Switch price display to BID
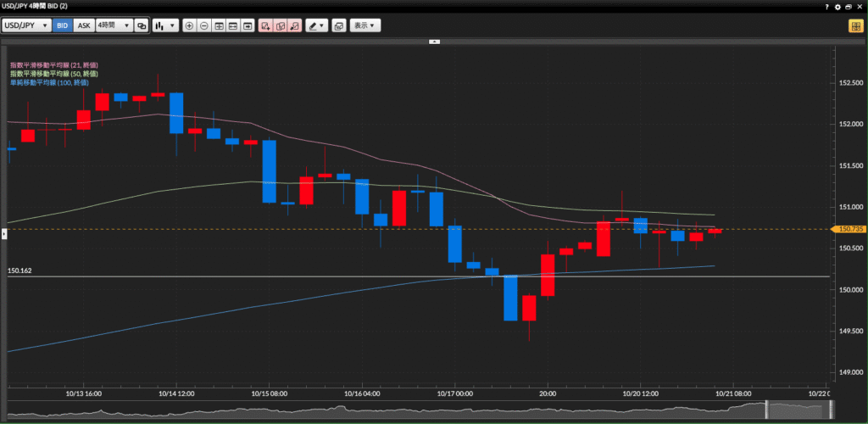The width and height of the screenshot is (868, 424). click(62, 25)
